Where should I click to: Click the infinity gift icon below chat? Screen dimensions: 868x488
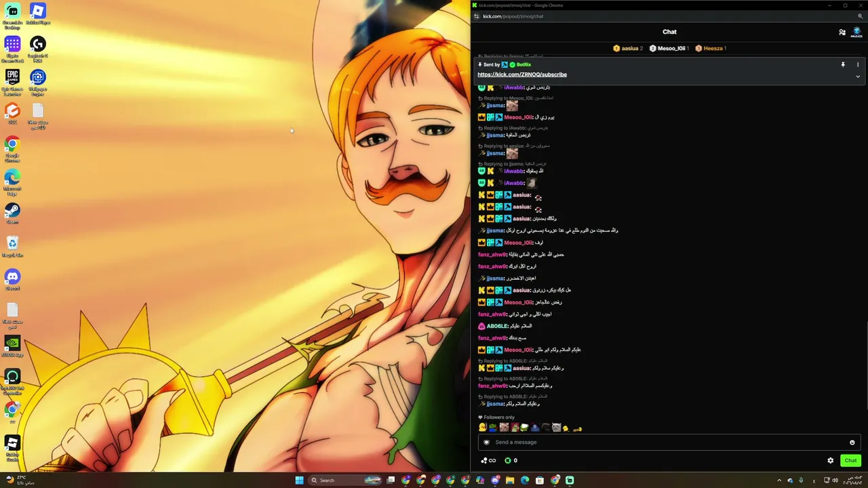(488, 460)
